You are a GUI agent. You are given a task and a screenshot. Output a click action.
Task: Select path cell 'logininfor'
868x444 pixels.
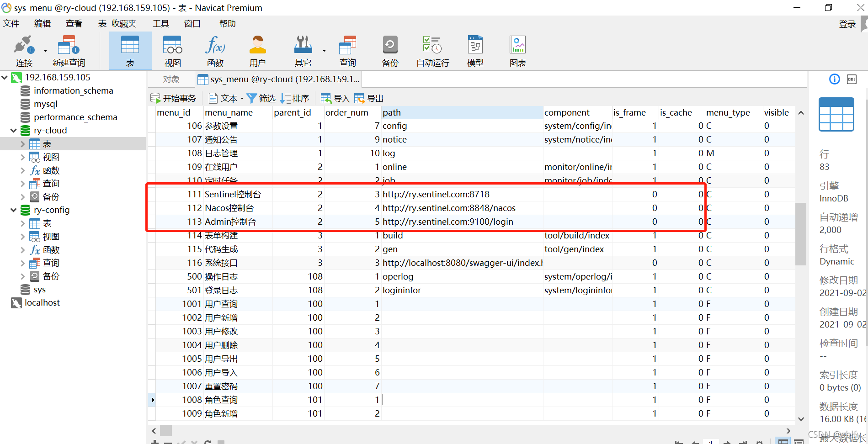462,290
